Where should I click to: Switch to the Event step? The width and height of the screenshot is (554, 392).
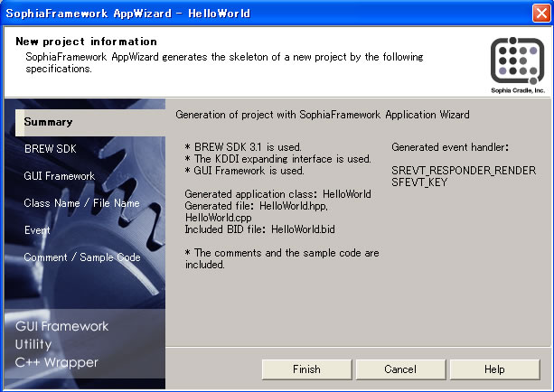[37, 230]
